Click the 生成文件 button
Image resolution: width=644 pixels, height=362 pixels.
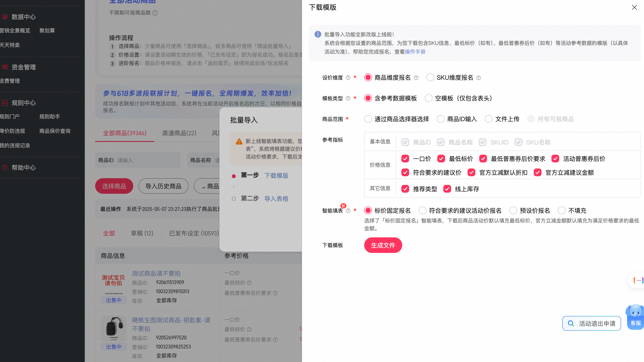(383, 245)
